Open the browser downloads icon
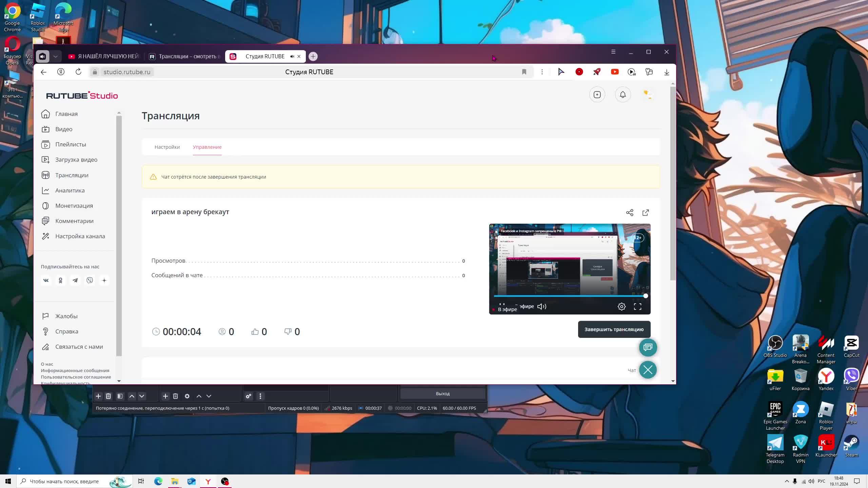Image resolution: width=868 pixels, height=488 pixels. tap(667, 72)
